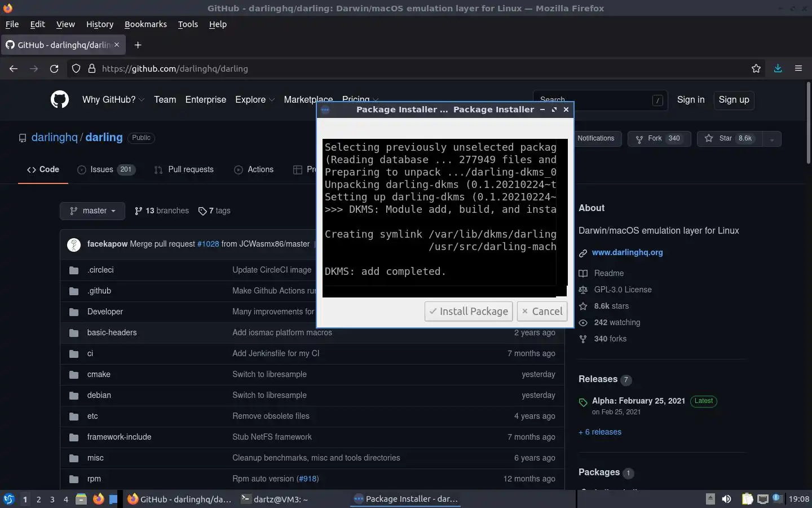812x508 pixels.
Task: Select the Code tab
Action: 43,169
